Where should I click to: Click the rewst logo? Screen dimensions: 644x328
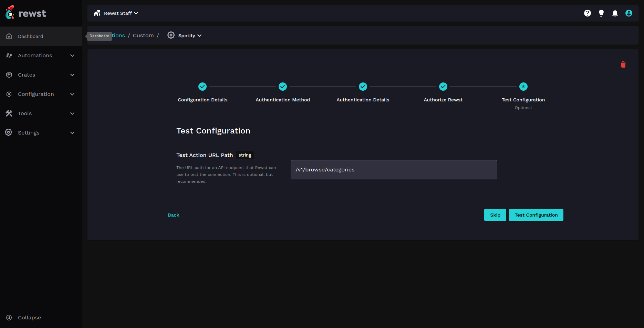tap(26, 13)
